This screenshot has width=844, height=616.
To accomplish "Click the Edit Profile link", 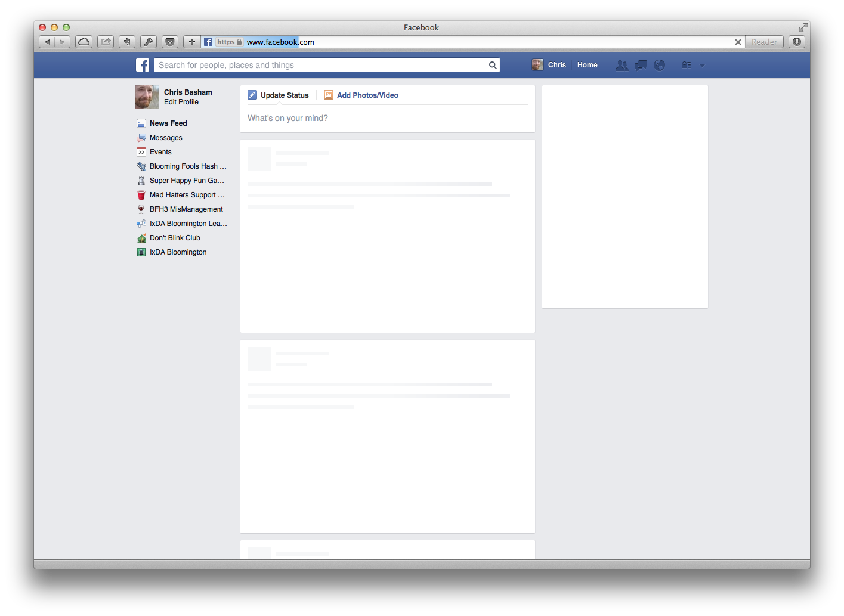I will point(181,102).
